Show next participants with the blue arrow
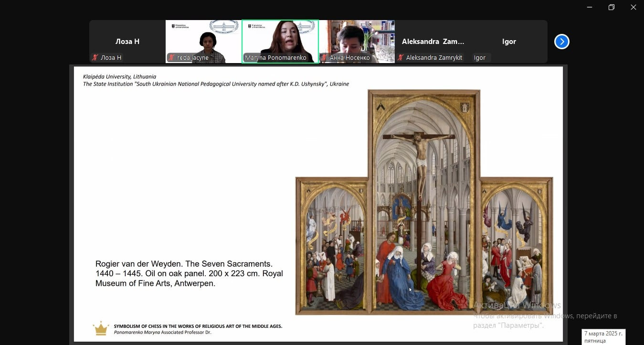This screenshot has width=644, height=345. point(562,42)
